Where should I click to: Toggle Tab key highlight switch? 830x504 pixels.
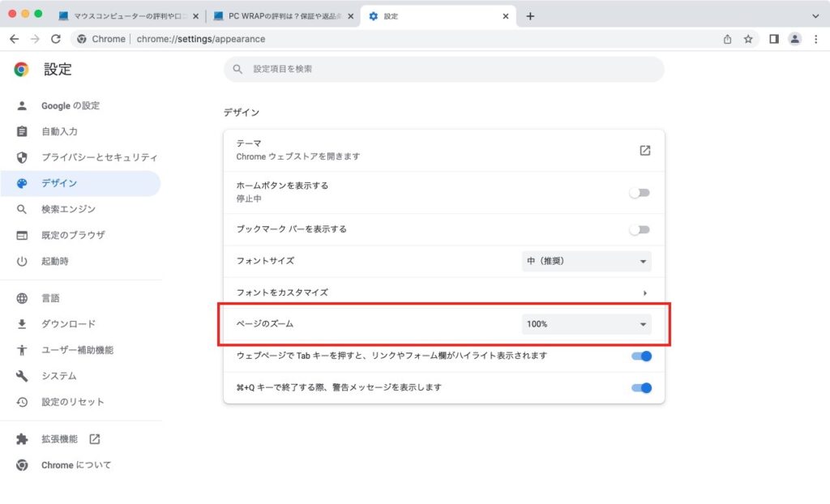coord(641,356)
